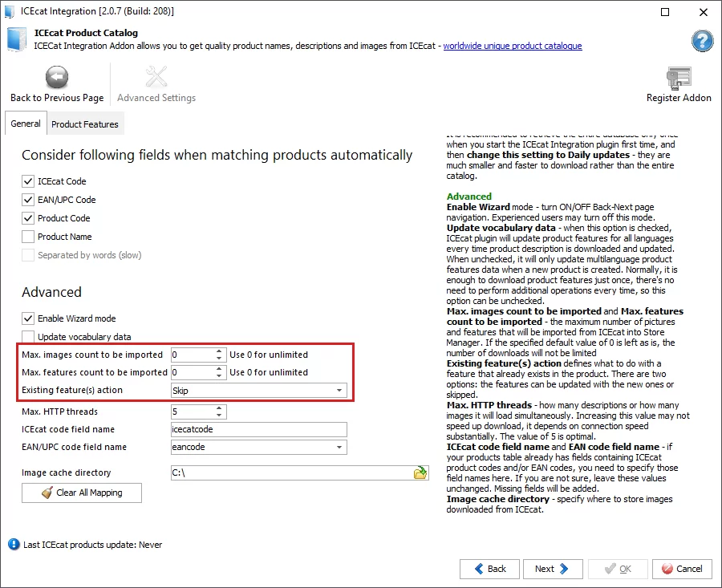Click the Register Addon icon
Image resolution: width=722 pixels, height=588 pixels.
(x=679, y=77)
